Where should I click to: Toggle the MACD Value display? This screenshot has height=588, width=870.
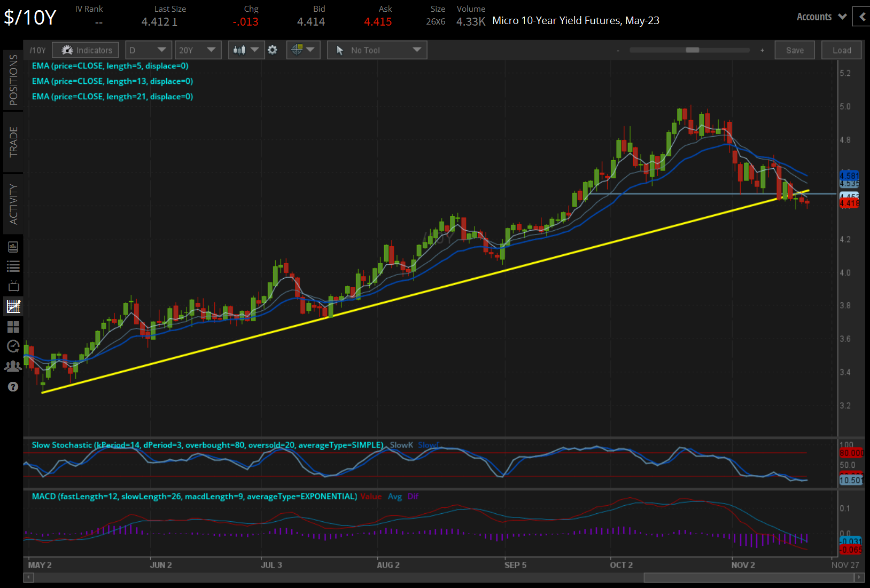tap(371, 496)
